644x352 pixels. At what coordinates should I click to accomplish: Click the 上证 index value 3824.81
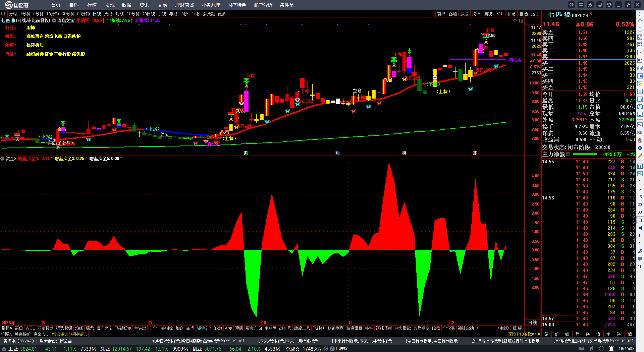click(x=29, y=349)
